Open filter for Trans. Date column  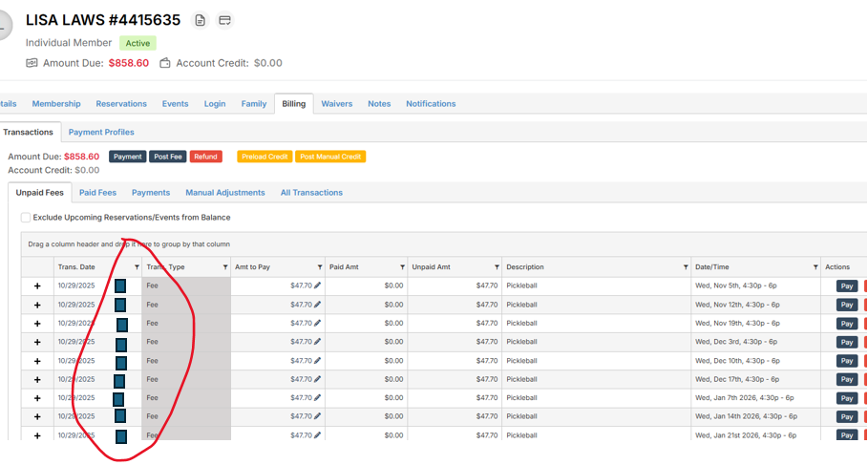click(137, 267)
